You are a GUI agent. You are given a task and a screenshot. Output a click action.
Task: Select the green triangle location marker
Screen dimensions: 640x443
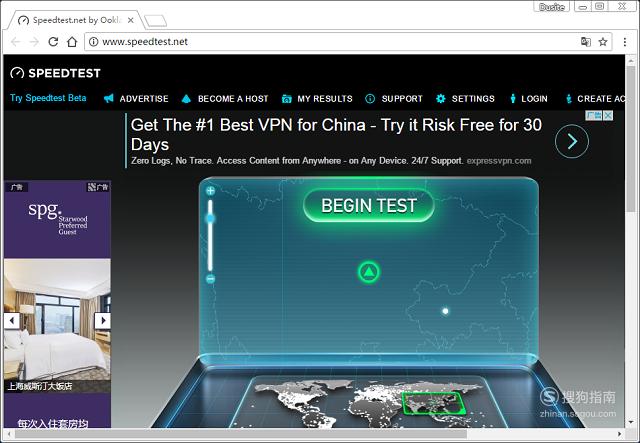369,272
